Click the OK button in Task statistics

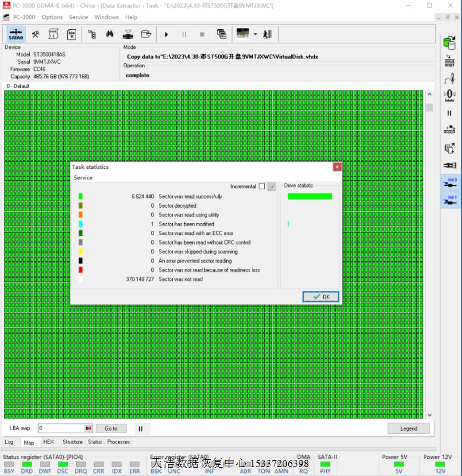320,296
